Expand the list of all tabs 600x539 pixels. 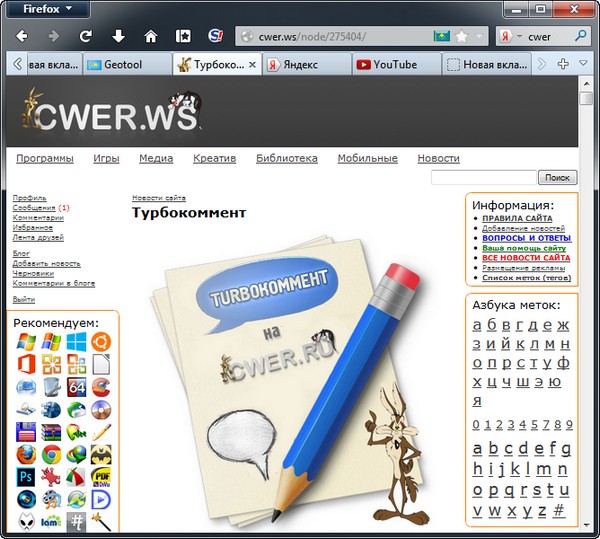583,64
